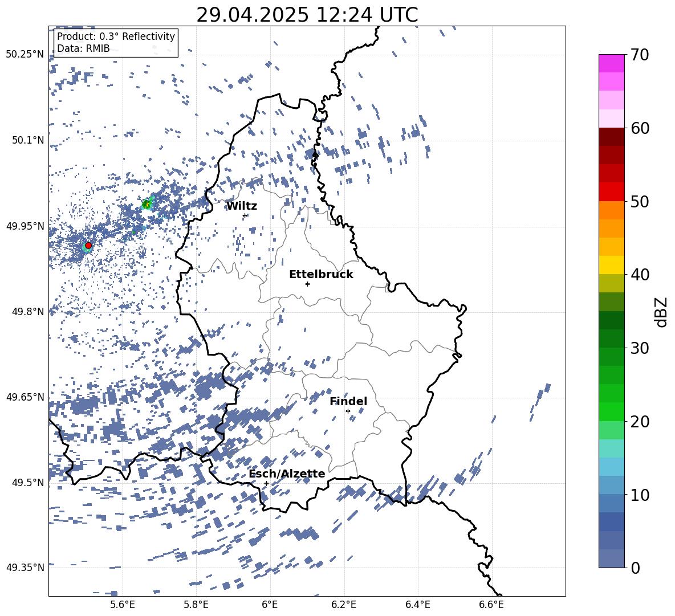Click the Ettelbruck station cross marker

click(x=307, y=284)
